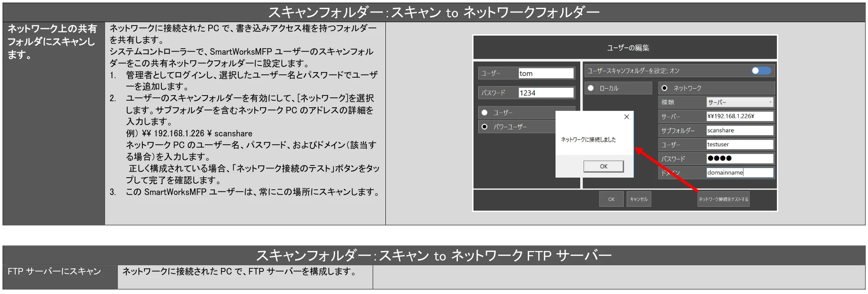Confirm the ネットワークに接続しました popup with OK
The image size is (868, 294).
click(x=603, y=166)
